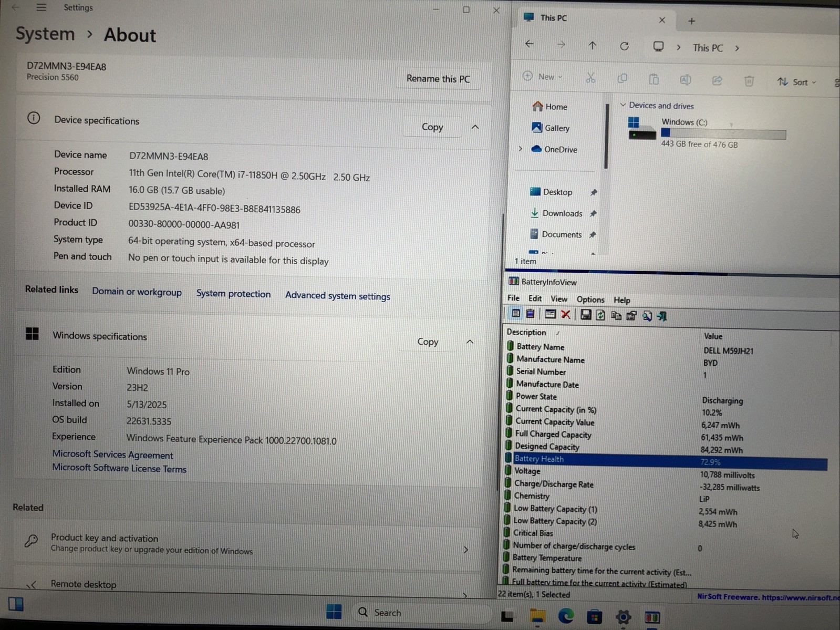This screenshot has height=630, width=840.
Task: Click the Rename icon in File Explorer toolbar
Action: tap(686, 80)
